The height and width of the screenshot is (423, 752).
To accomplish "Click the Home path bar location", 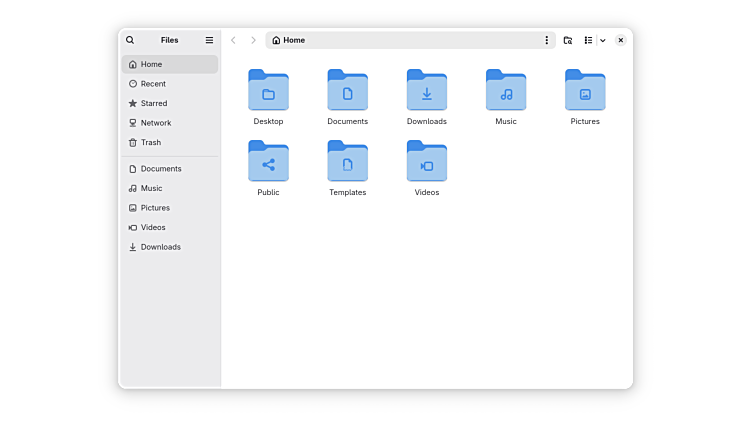I will (289, 40).
